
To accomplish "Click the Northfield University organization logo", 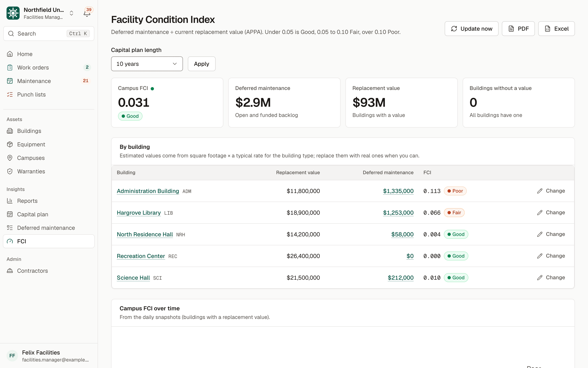I will [x=13, y=13].
